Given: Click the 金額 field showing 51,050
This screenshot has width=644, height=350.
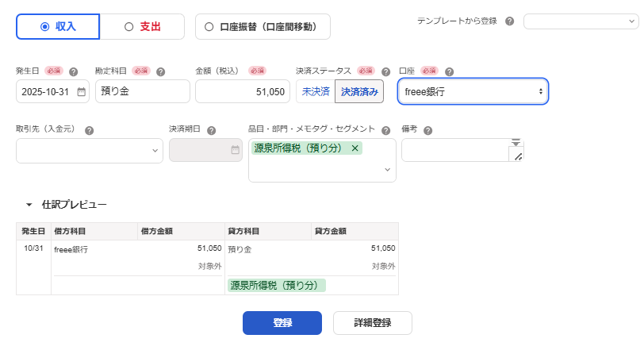Looking at the screenshot, I should tap(243, 91).
